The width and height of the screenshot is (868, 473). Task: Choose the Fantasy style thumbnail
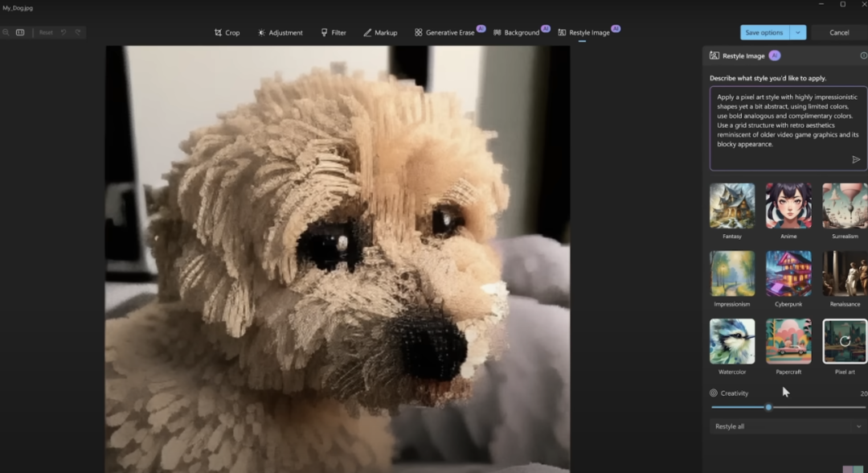tap(732, 206)
